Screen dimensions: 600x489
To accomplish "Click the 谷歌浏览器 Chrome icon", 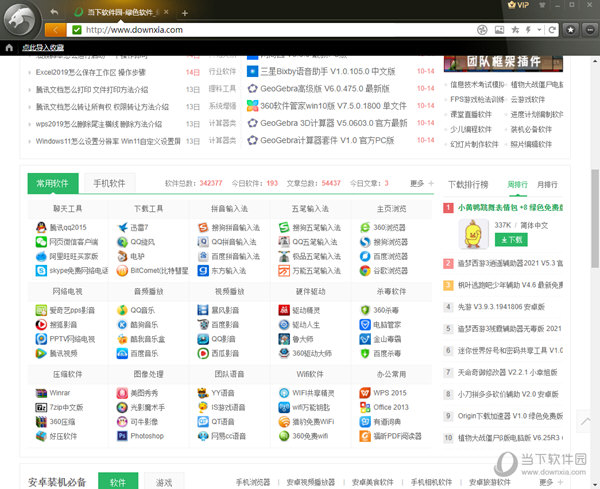I will pos(365,271).
